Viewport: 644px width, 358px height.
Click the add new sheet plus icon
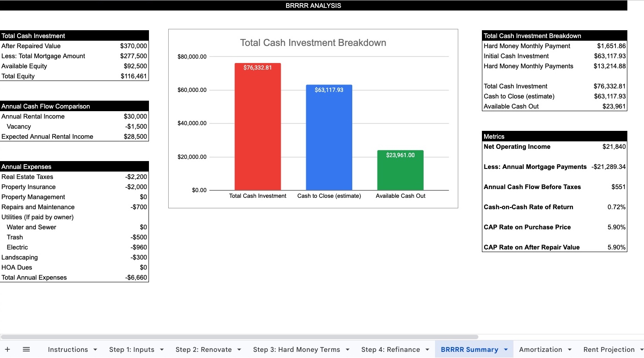tap(7, 349)
